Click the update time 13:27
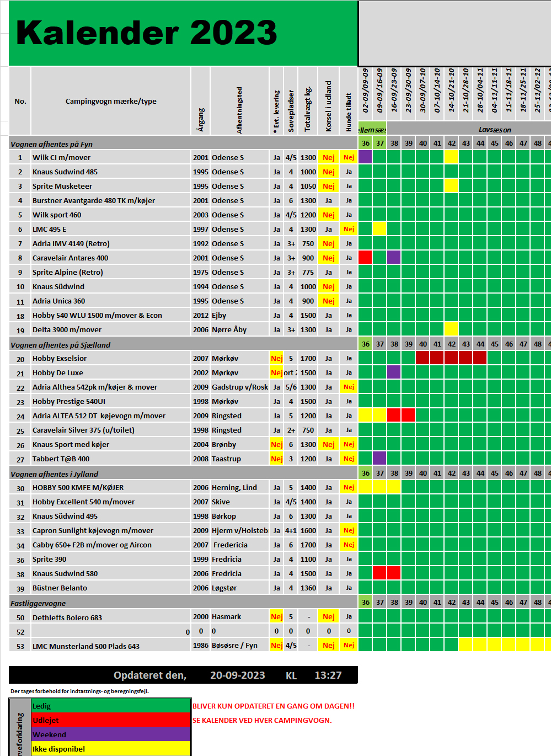Image resolution: width=551 pixels, height=756 pixels. coord(328,675)
